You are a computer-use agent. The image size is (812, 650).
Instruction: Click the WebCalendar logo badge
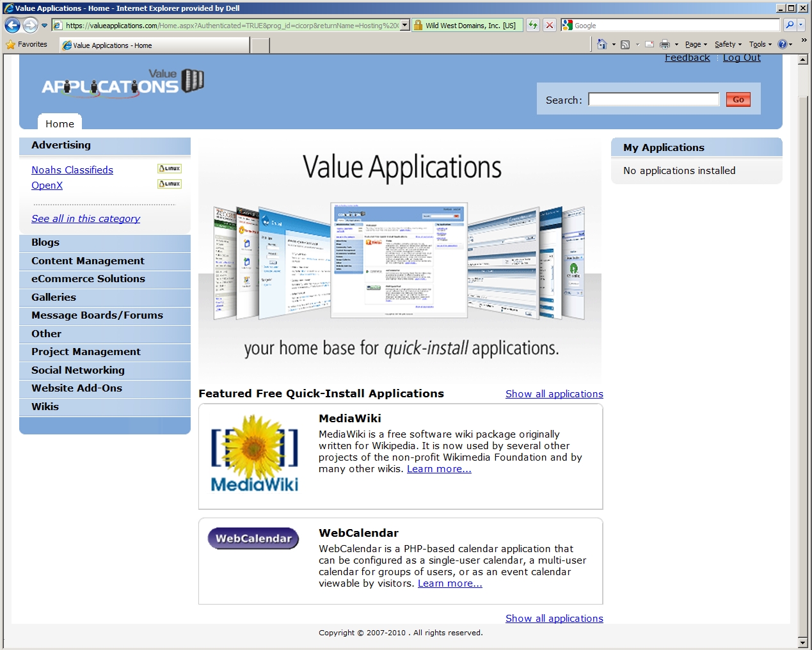click(253, 538)
